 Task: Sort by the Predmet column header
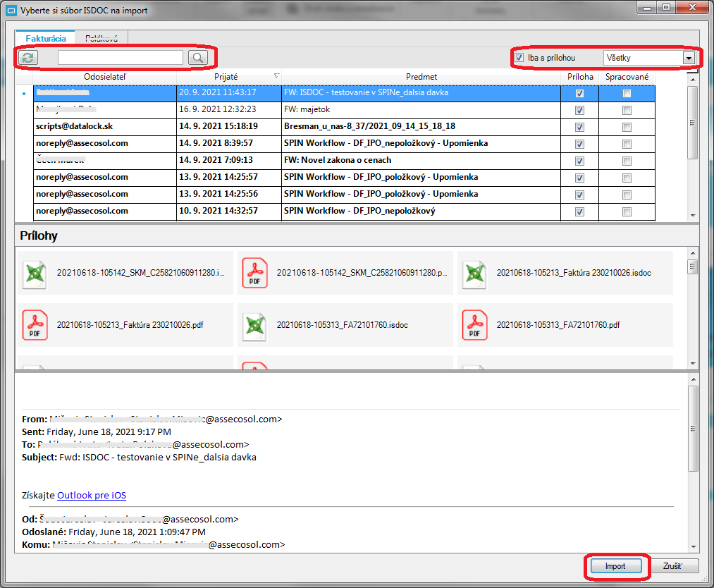click(421, 77)
